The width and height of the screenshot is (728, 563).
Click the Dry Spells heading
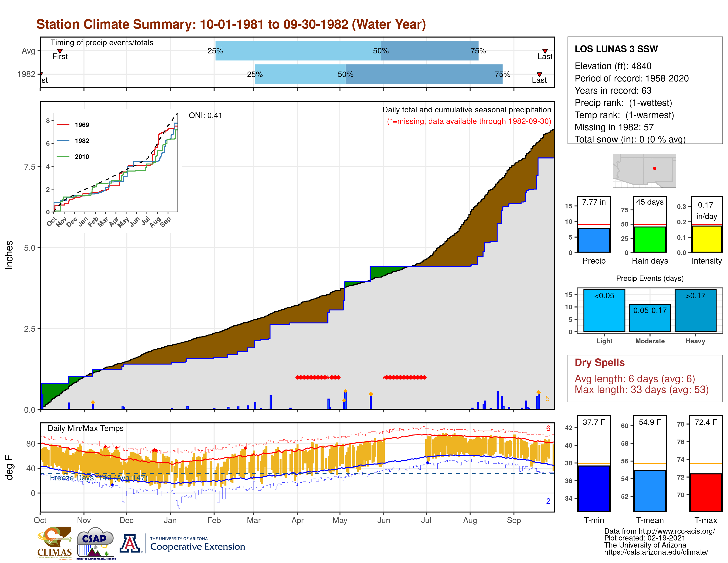599,363
